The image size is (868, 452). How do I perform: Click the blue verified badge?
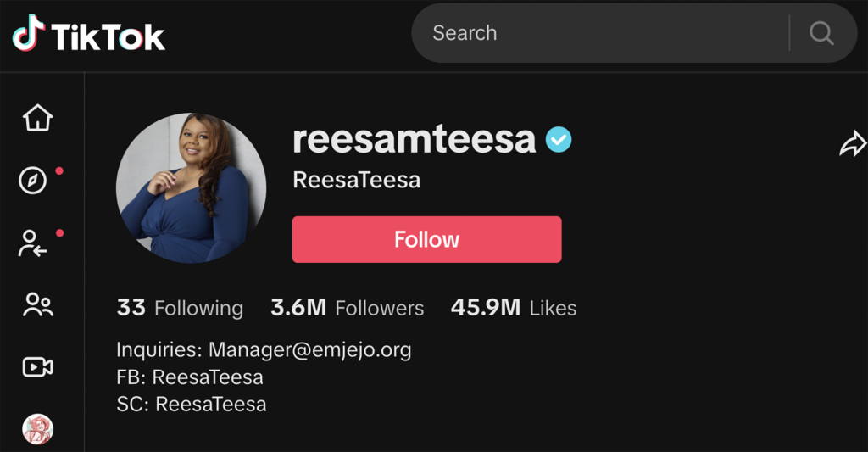559,139
